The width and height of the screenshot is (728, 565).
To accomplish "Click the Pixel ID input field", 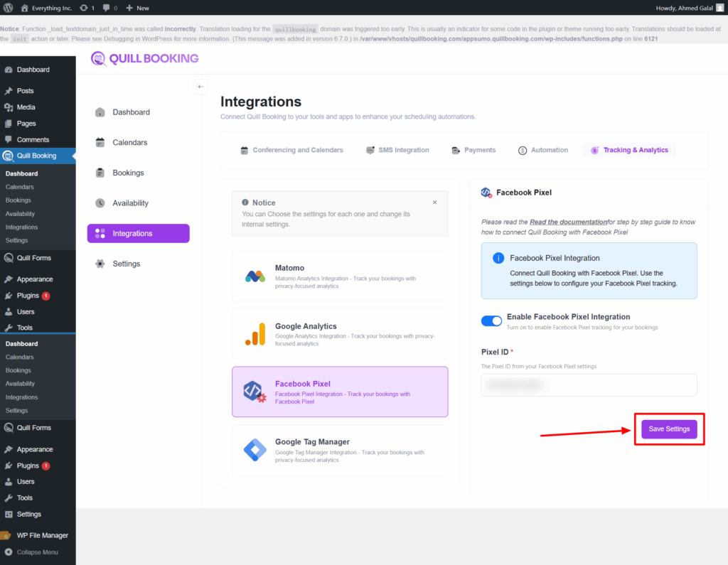I will click(x=589, y=385).
